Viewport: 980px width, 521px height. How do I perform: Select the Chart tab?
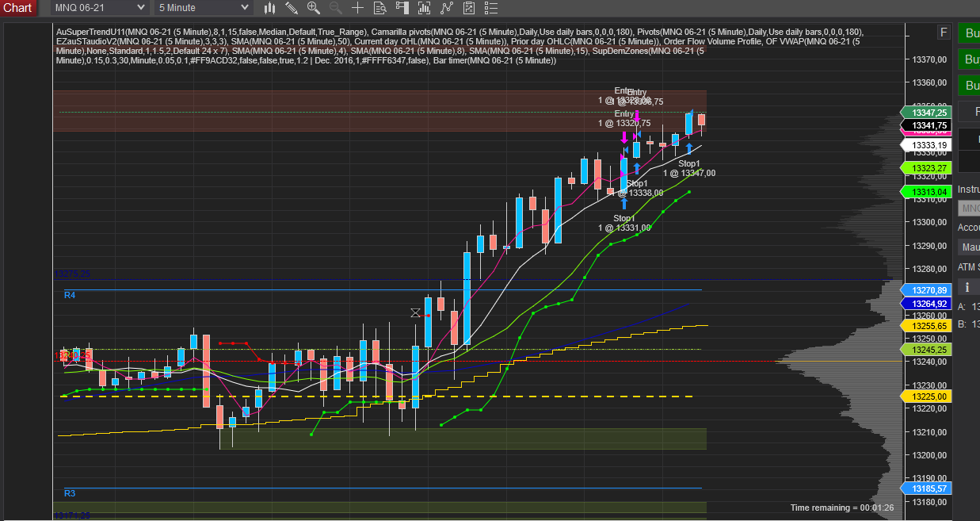pyautogui.click(x=17, y=8)
